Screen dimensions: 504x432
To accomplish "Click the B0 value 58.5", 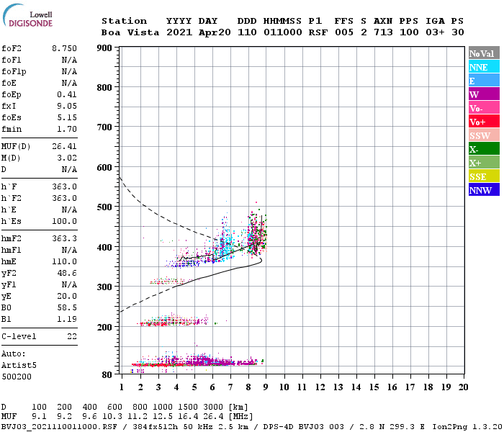I will (67, 308).
